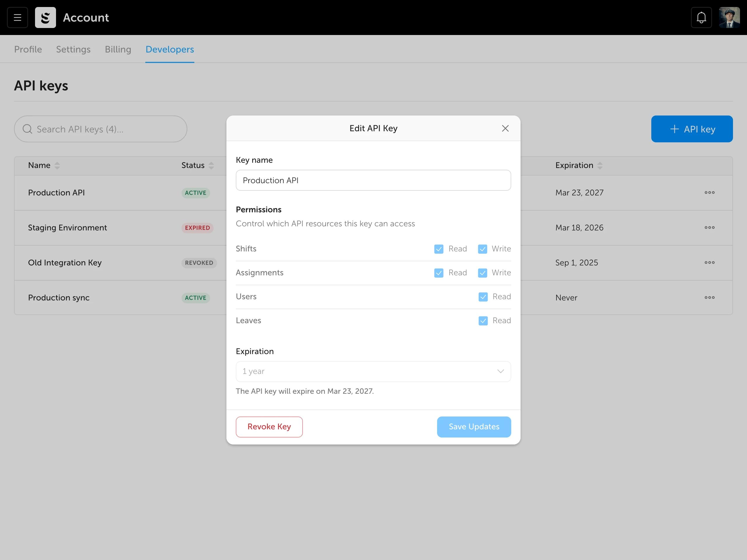Open the notifications bell
The height and width of the screenshot is (560, 747).
click(701, 17)
